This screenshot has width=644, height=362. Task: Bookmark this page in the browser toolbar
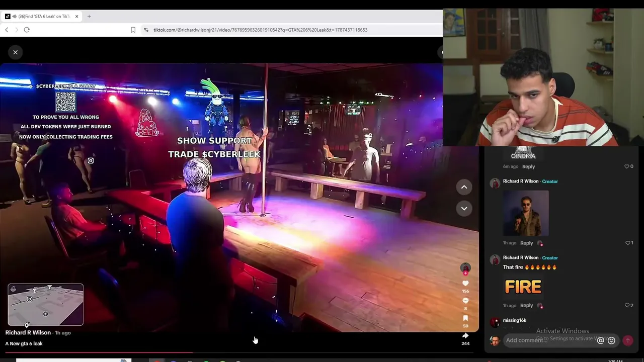point(133,30)
